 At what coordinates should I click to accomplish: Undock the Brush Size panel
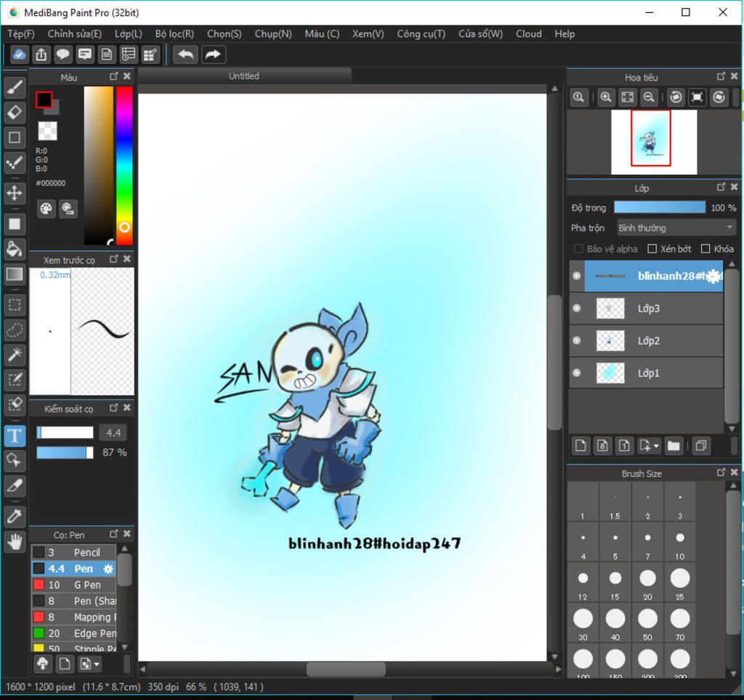coord(721,473)
